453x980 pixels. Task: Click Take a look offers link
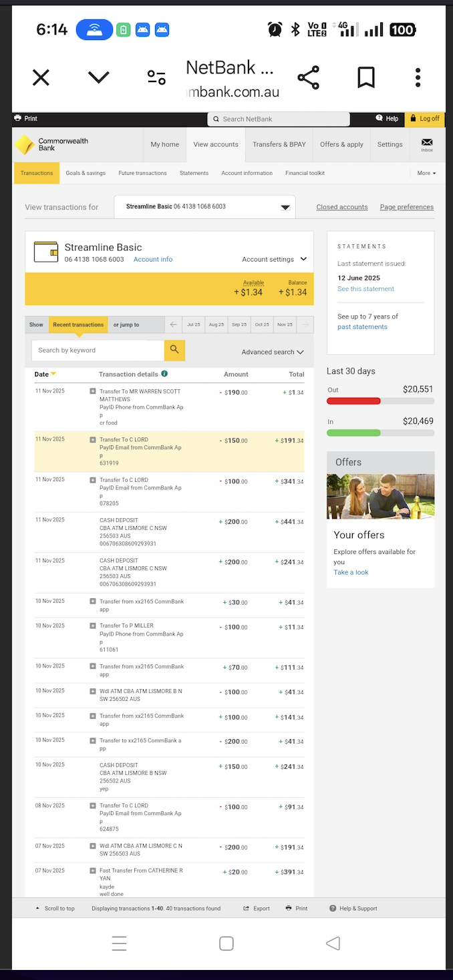(x=351, y=572)
